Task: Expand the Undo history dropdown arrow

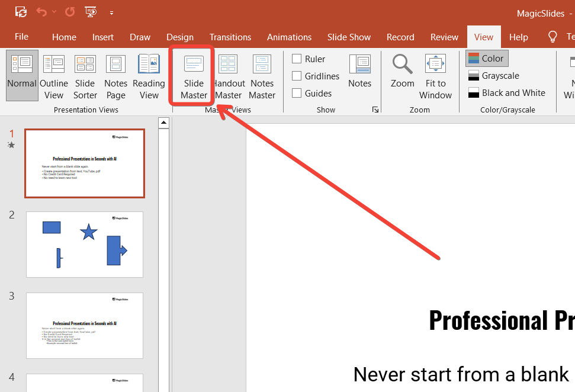Action: [x=54, y=12]
